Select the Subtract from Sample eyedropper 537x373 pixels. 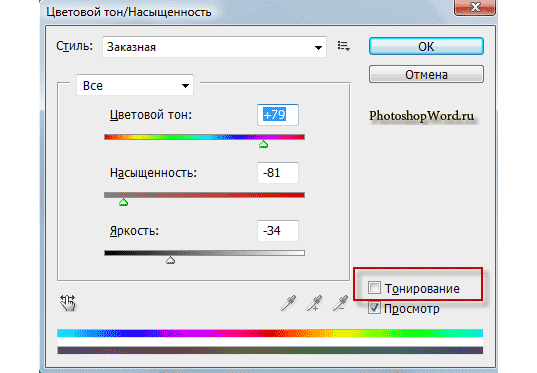(x=340, y=303)
